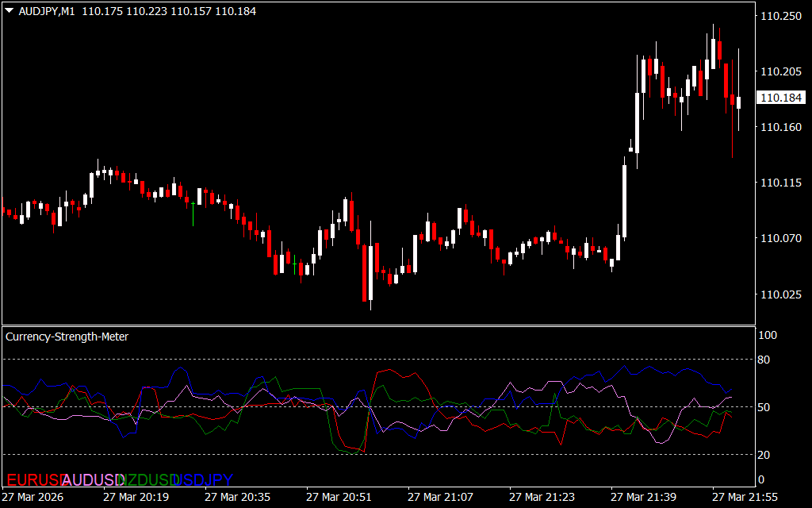Image resolution: width=812 pixels, height=508 pixels.
Task: Click the Currency-Strength-Meter indicator title
Action: coord(67,337)
